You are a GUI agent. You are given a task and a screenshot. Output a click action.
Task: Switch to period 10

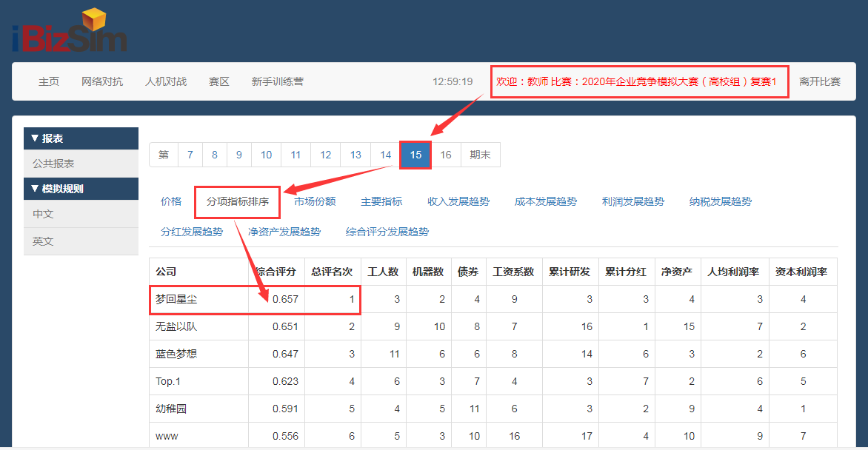coord(267,155)
